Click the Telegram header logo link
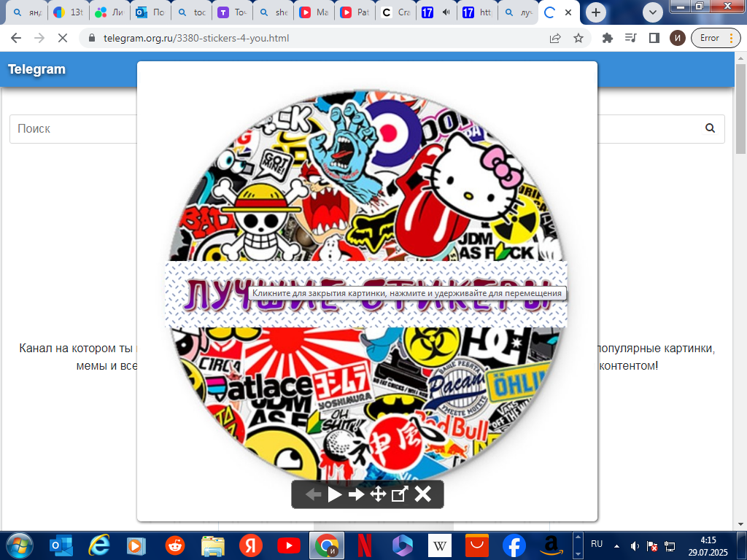The width and height of the screenshot is (747, 560). pos(36,69)
